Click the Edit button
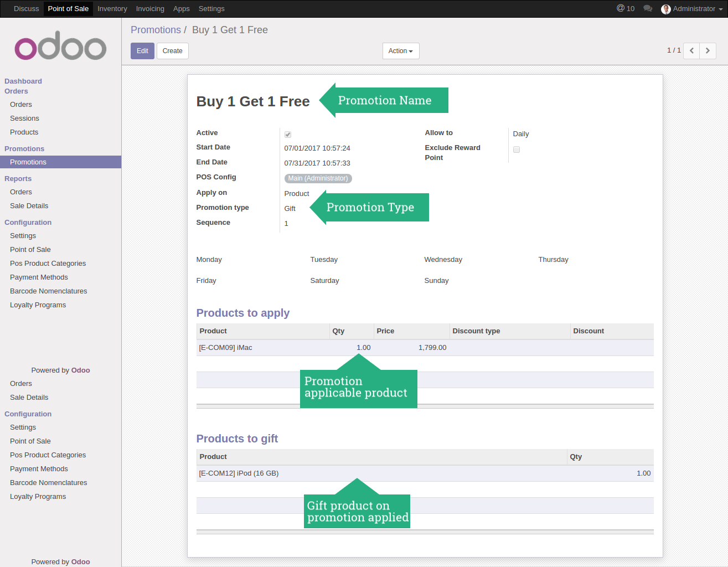 click(x=142, y=51)
